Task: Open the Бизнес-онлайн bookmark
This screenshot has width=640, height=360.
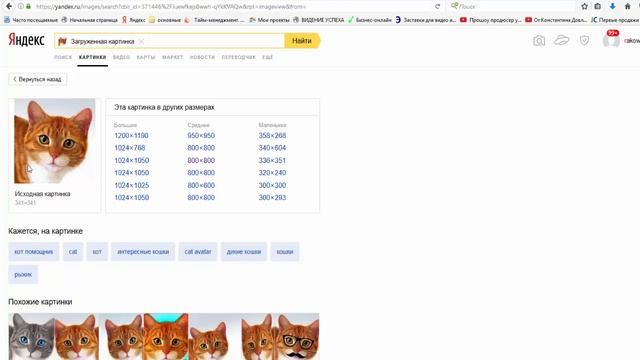Action: pos(369,20)
